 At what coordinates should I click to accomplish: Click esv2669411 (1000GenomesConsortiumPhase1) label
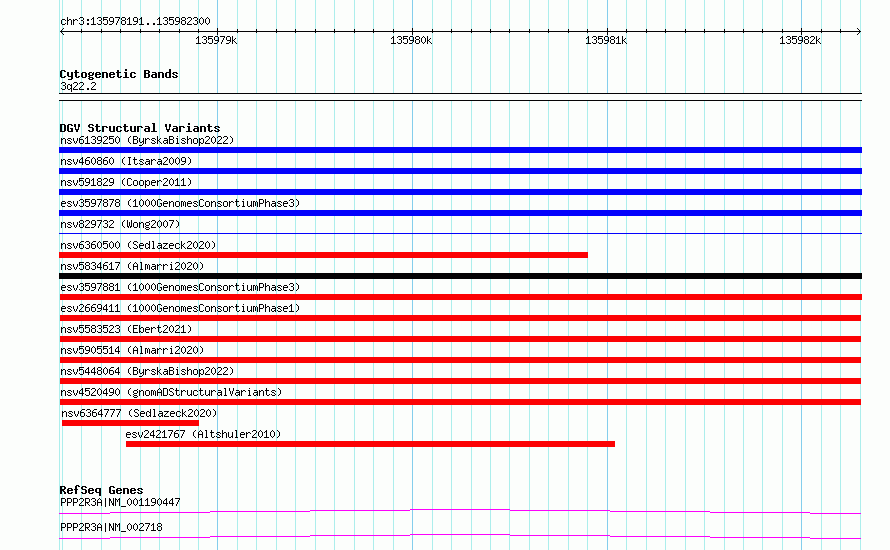180,308
